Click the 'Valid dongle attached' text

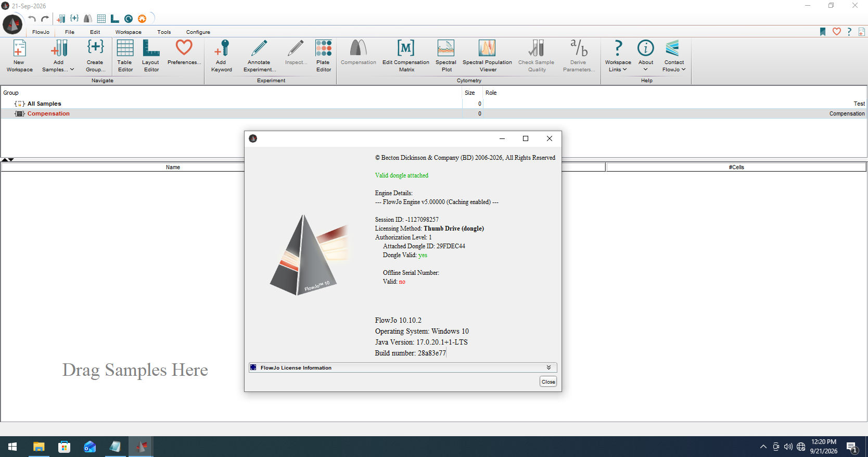402,175
